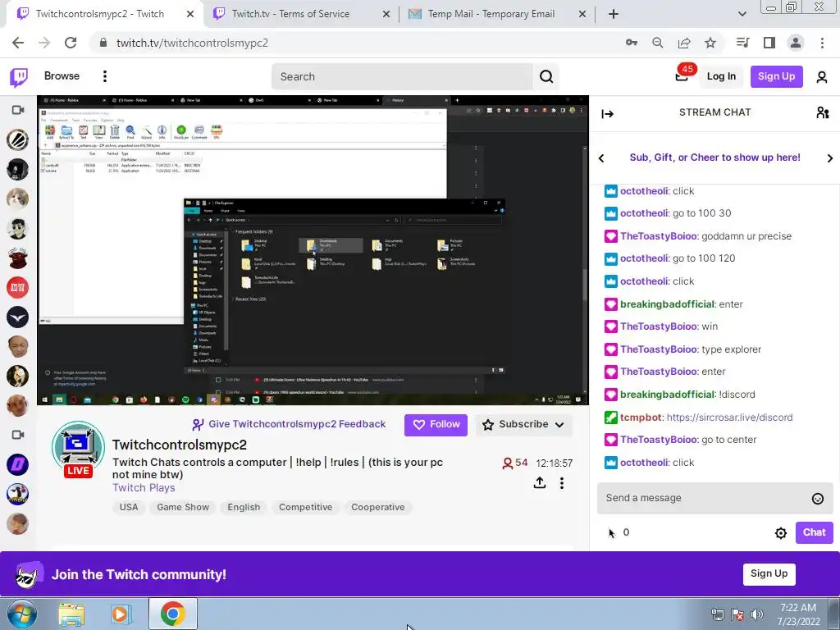Screen dimensions: 840x630
Task: Click the Game Show tag
Action: (x=183, y=507)
